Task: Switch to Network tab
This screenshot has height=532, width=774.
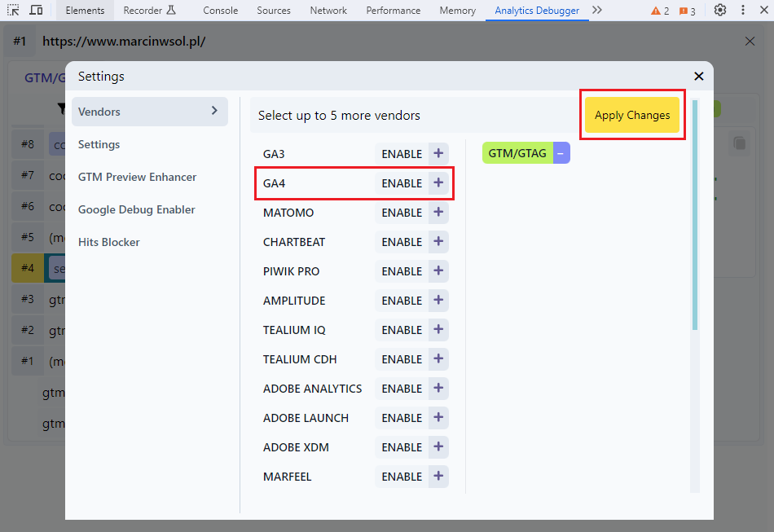Action: point(328,11)
